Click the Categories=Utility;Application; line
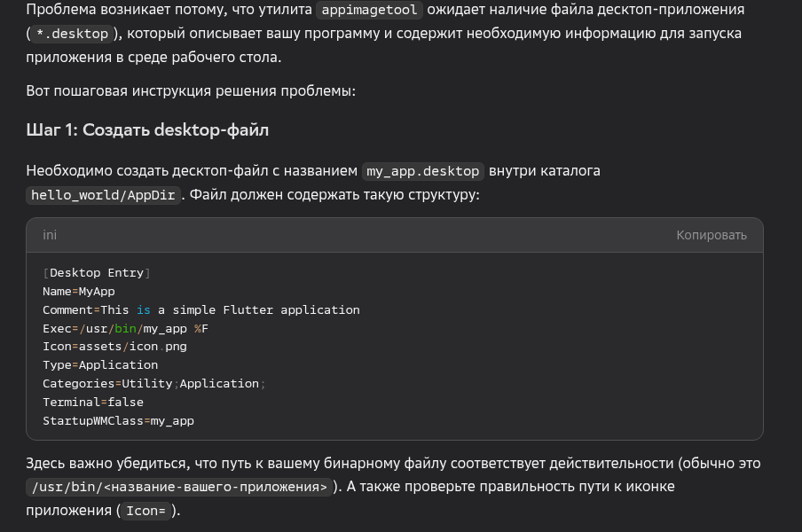 [x=153, y=384]
